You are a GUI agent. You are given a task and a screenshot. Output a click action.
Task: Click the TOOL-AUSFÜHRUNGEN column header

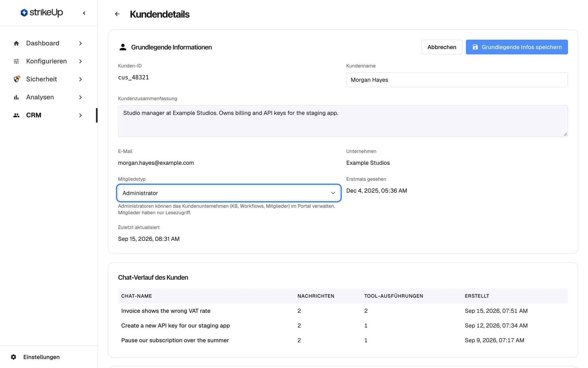tap(394, 296)
